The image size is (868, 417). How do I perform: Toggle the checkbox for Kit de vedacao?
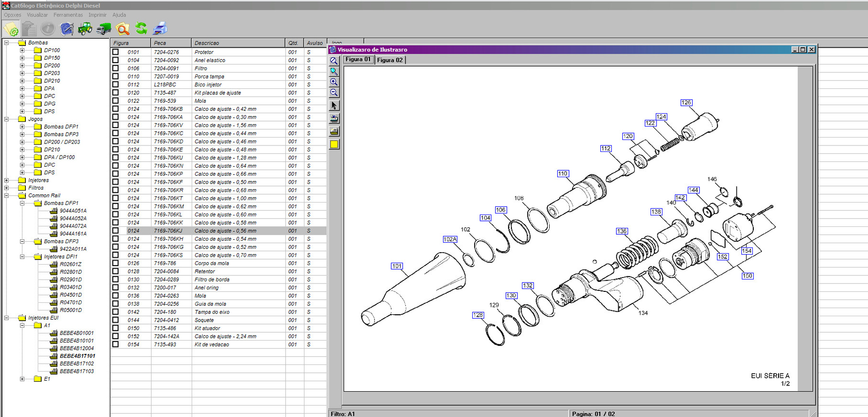coord(116,345)
